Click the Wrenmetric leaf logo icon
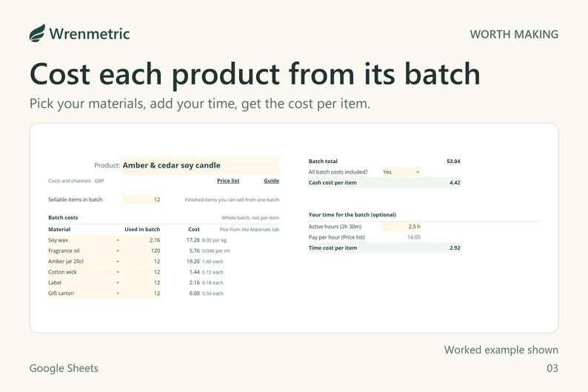The height and width of the screenshot is (392, 588). (37, 33)
